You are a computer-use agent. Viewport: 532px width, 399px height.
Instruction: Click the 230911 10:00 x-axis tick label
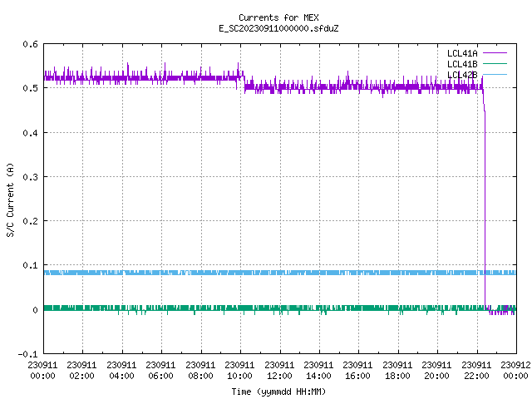click(x=239, y=371)
